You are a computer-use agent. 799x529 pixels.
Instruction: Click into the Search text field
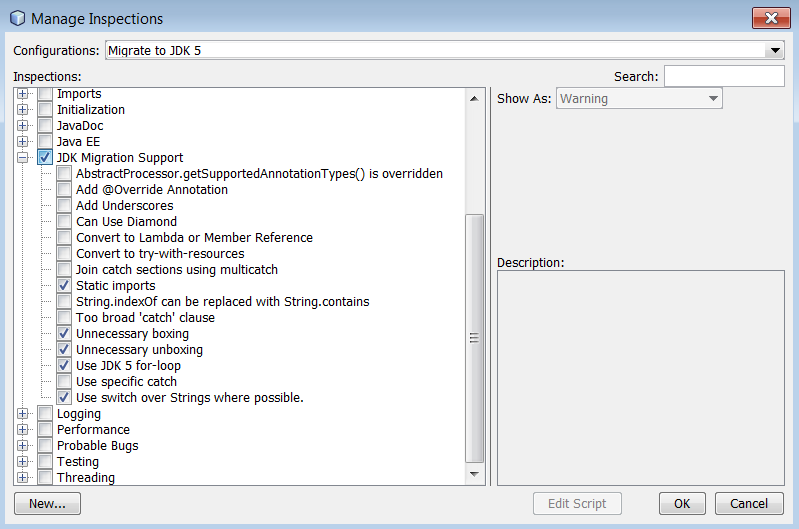[x=724, y=77]
